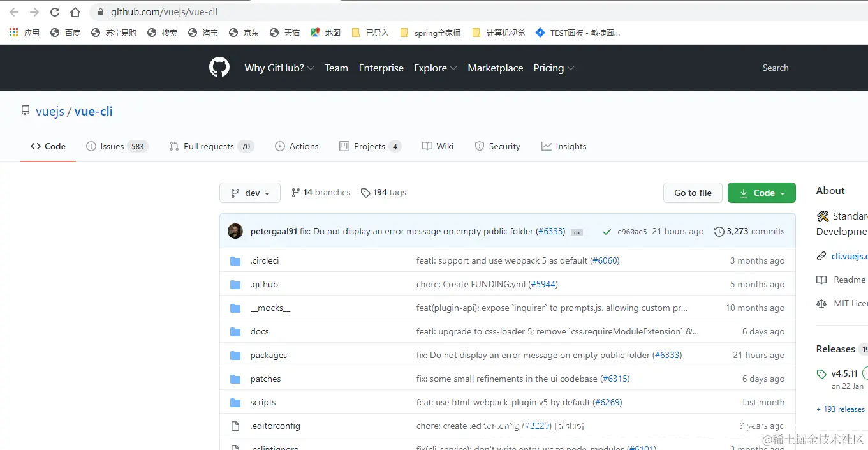Viewport: 868px width, 450px height.
Task: Click Marketplace in the header
Action: point(496,68)
